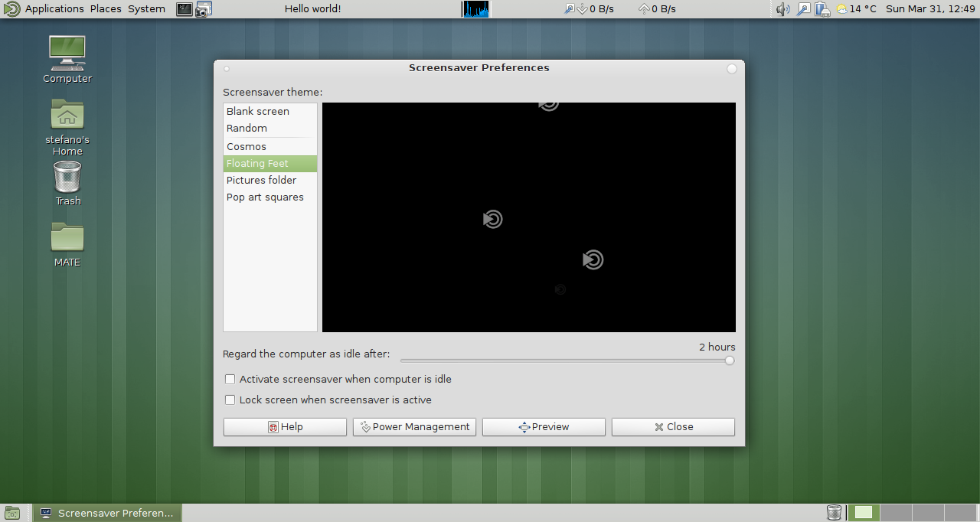Screen dimensions: 980x522
Task: Choose Random screensaver theme
Action: pos(270,128)
